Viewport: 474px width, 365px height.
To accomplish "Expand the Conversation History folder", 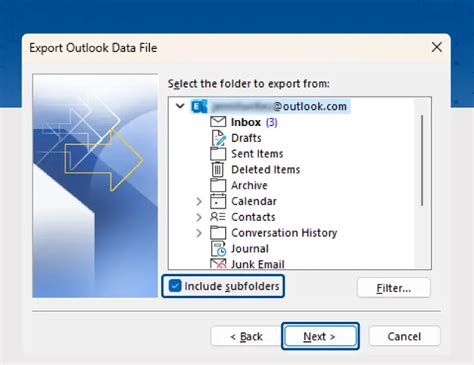I will (x=199, y=233).
